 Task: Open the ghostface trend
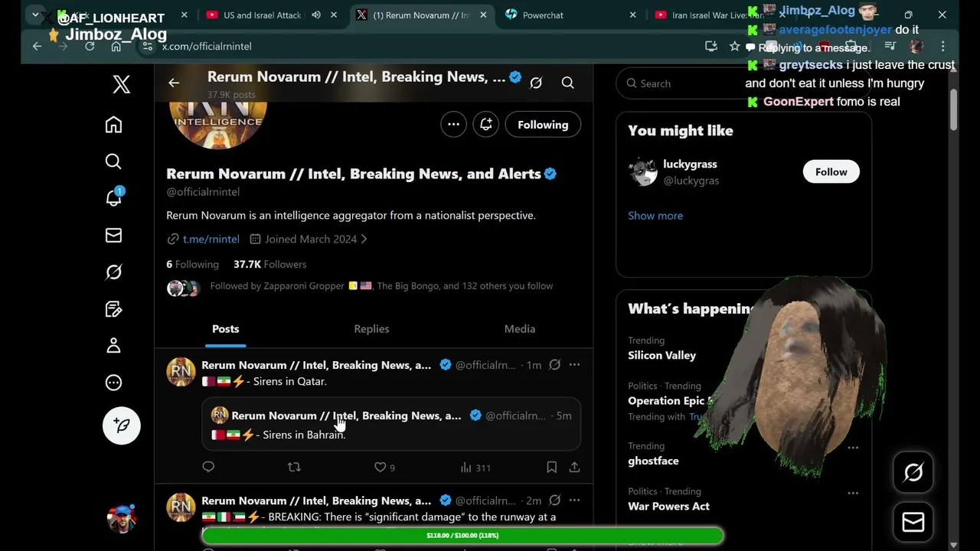click(x=653, y=461)
